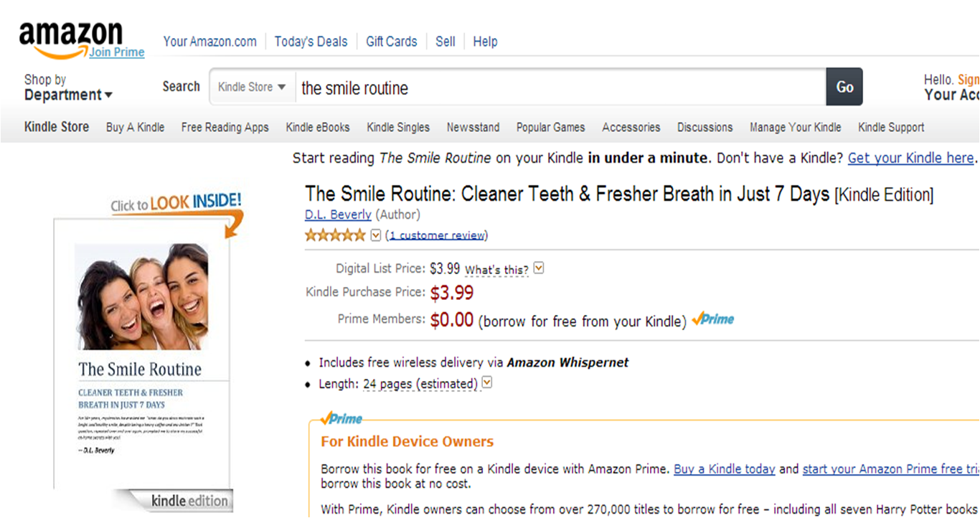
Task: Click the Join Prime link
Action: (117, 52)
